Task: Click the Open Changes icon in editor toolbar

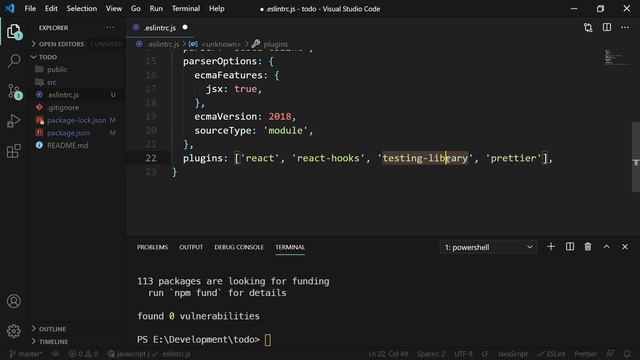Action: click(x=588, y=28)
